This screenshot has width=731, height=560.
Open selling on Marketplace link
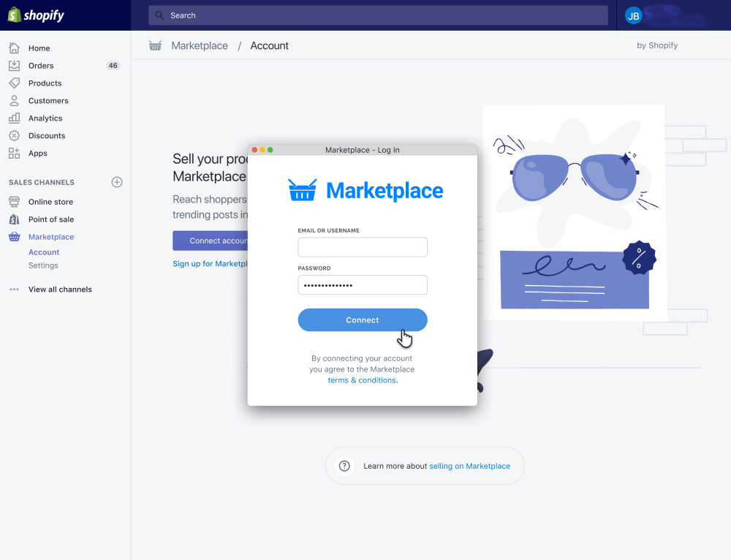[469, 466]
